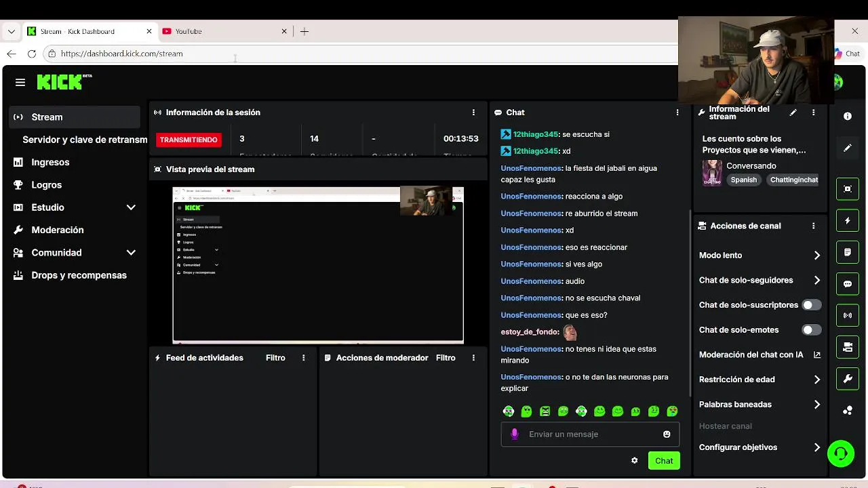Open Modo lento options chevron
The image size is (868, 488).
coord(816,256)
